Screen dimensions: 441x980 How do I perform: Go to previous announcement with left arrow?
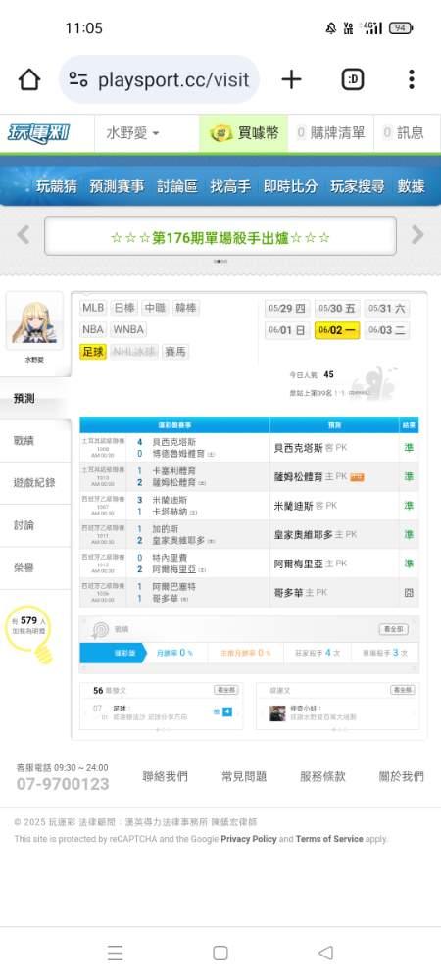pyautogui.click(x=24, y=235)
